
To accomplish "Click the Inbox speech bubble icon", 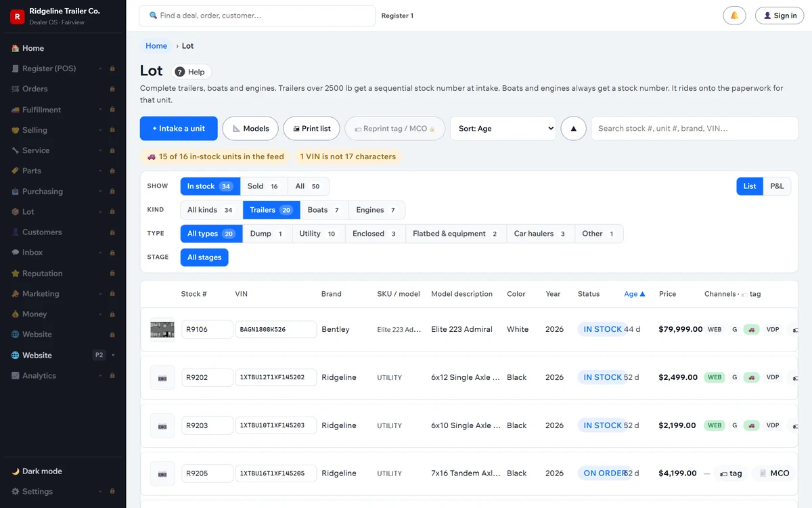I will pyautogui.click(x=16, y=252).
